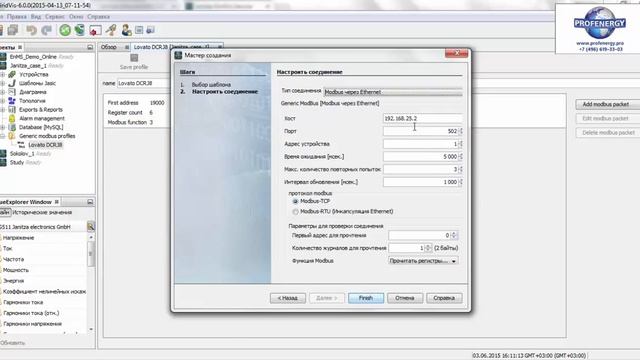
Task: Click the monitor icon at toolbar end
Action: (x=151, y=30)
